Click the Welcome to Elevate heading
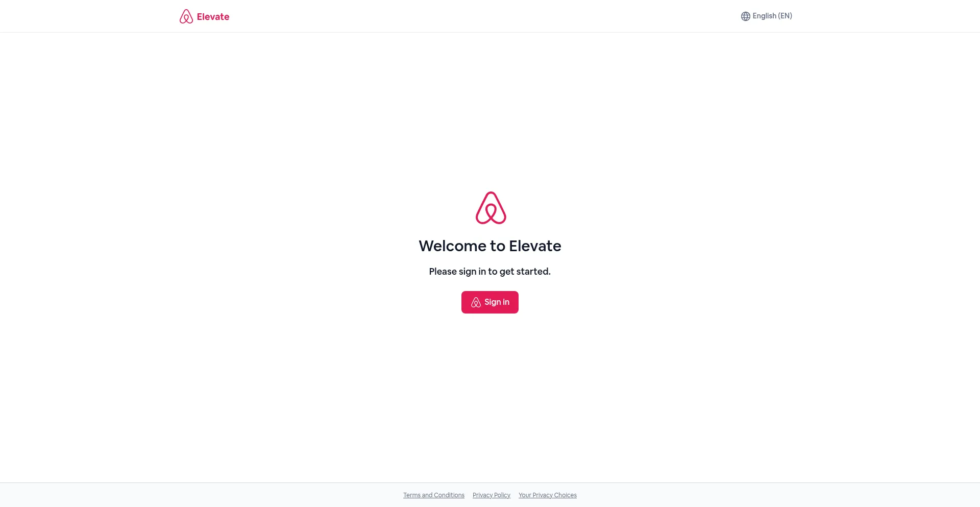Screen dimensions: 980x507 coord(490,246)
